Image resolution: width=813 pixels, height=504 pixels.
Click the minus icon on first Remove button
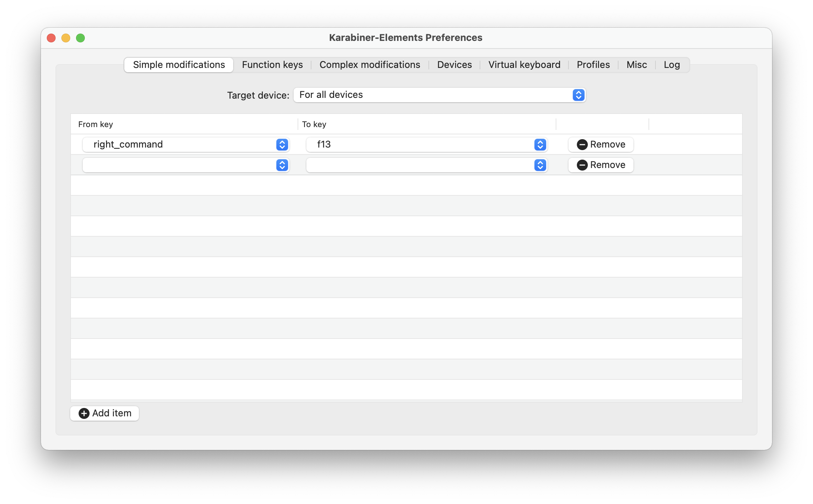click(x=582, y=145)
